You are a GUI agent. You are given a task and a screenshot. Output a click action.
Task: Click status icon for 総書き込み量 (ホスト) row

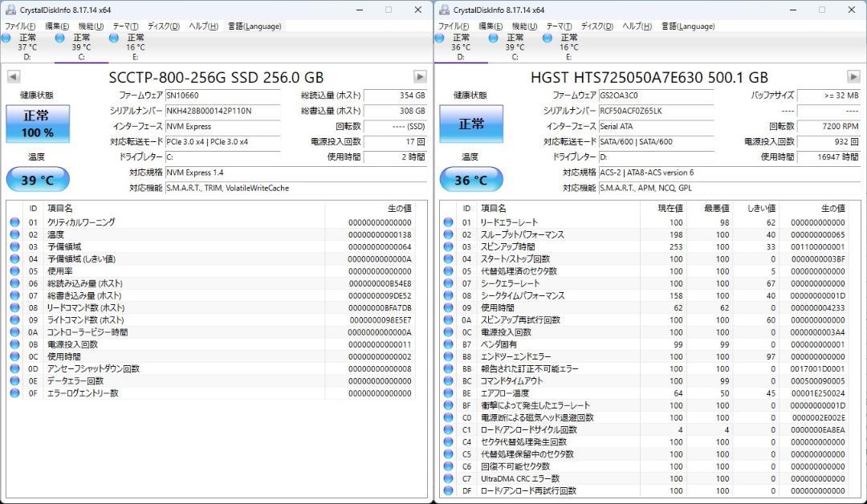(x=15, y=295)
